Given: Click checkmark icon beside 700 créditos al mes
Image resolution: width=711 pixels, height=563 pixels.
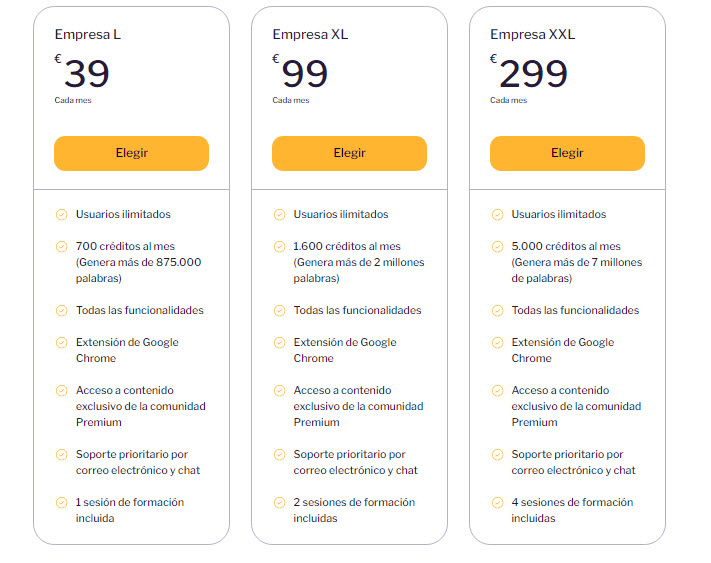Looking at the screenshot, I should 61,246.
